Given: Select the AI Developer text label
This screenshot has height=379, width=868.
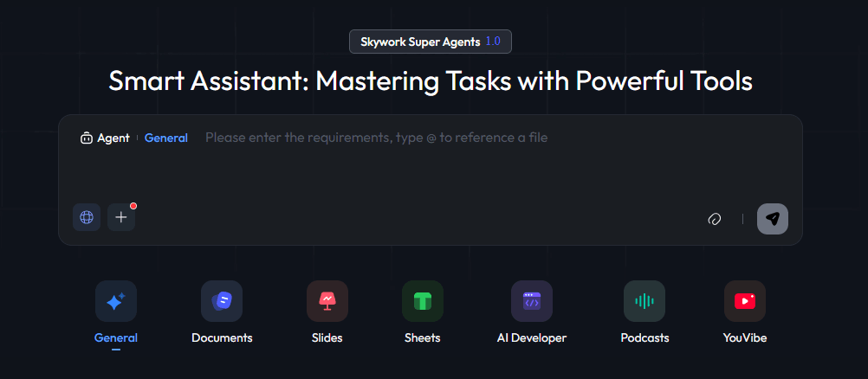Looking at the screenshot, I should tap(532, 338).
